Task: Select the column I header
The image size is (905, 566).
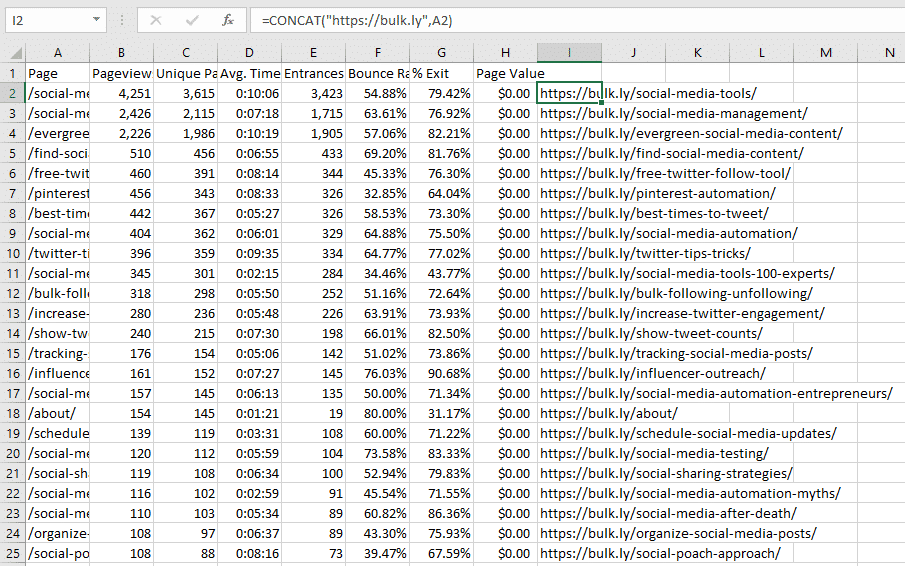Action: coord(569,52)
